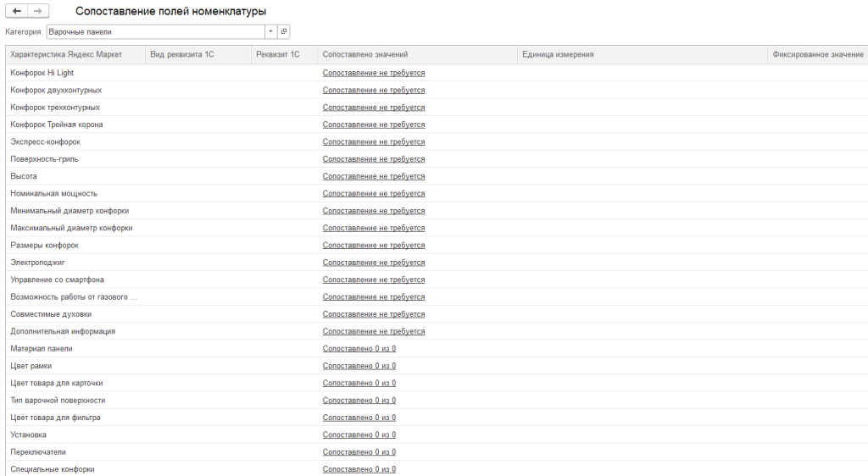Open mapping link for Конфорок Тройная корона
The image size is (868, 476).
coord(374,125)
